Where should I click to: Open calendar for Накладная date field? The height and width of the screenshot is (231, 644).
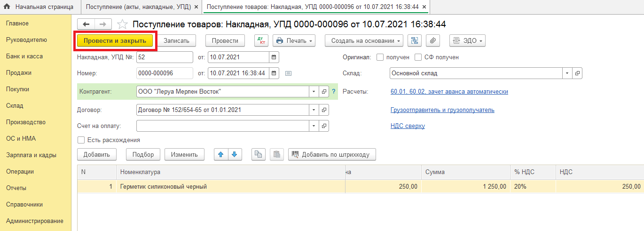[274, 57]
